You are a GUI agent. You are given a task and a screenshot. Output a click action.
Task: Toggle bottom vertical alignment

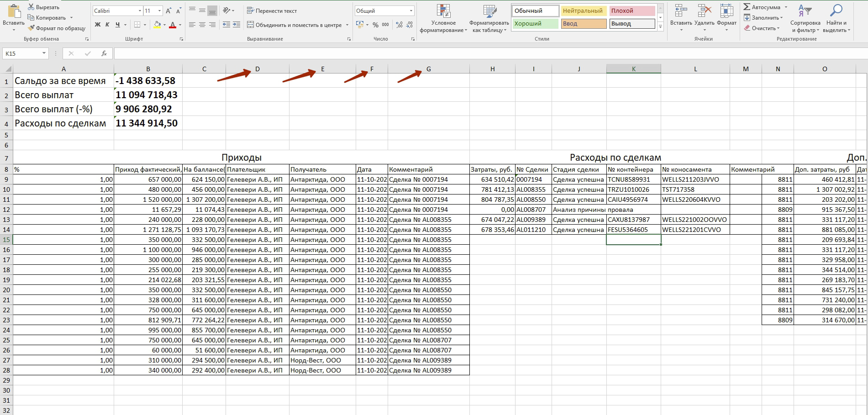tap(212, 11)
